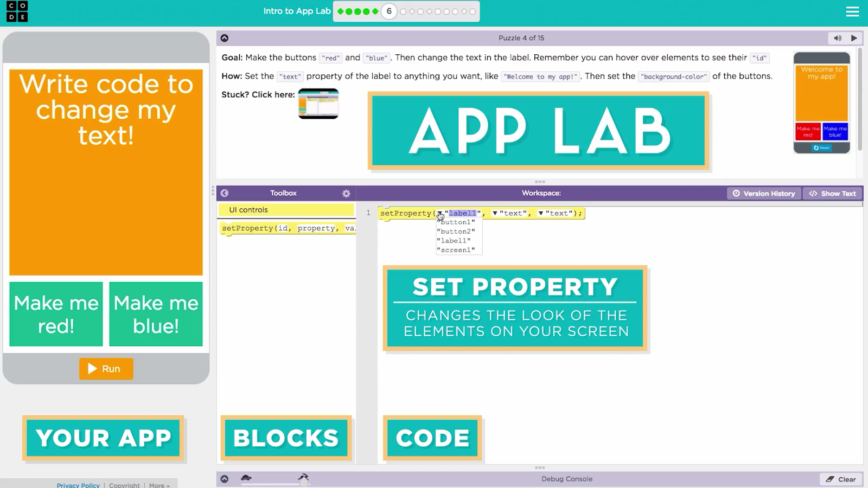Mute the instructions audio speaker icon
Viewport: 868px width, 488px height.
coord(838,38)
